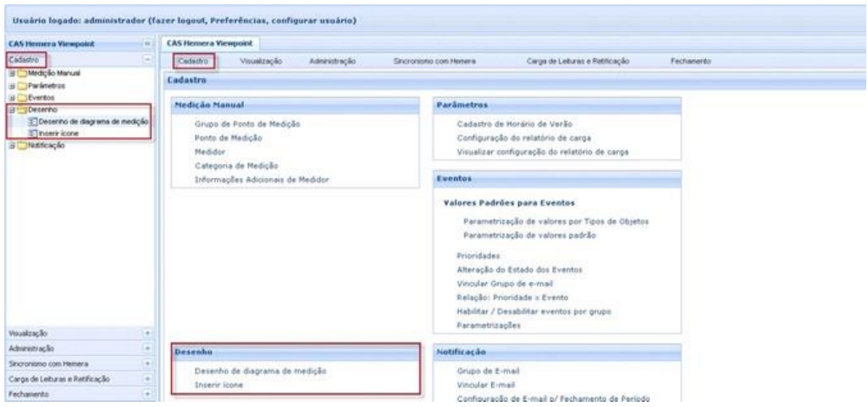Expand the Administração accordion panel
The height and width of the screenshot is (407, 868).
[x=147, y=346]
